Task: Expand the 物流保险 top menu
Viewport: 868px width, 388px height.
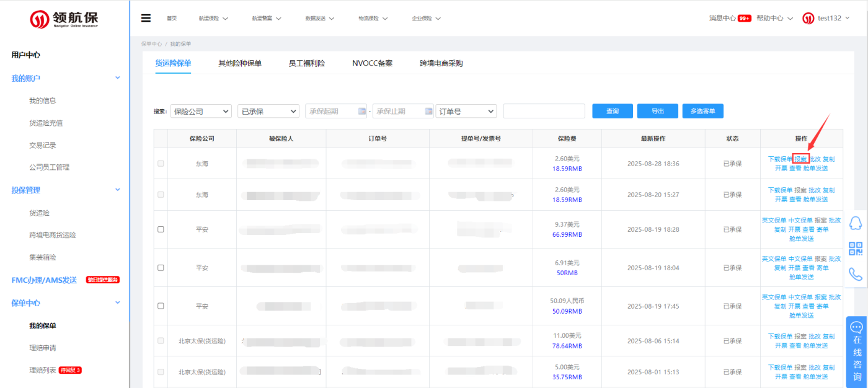Action: (x=373, y=19)
